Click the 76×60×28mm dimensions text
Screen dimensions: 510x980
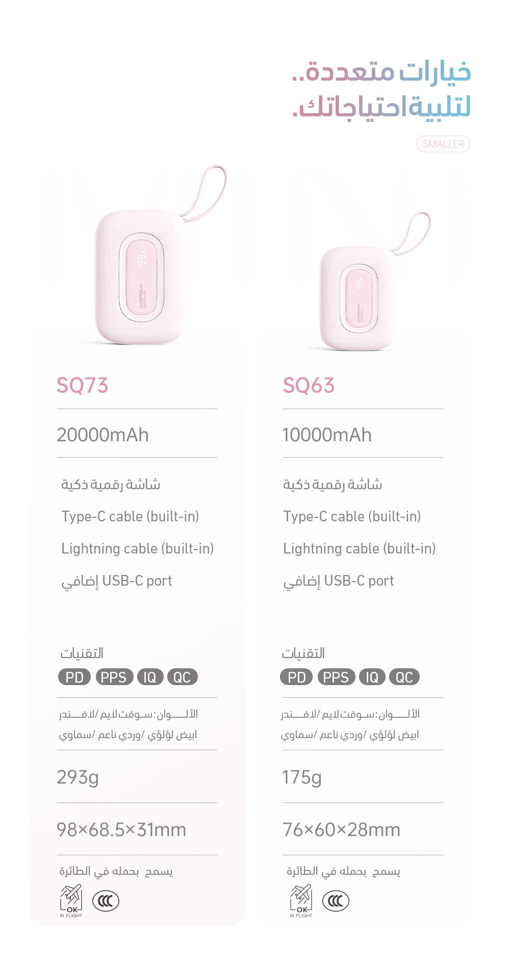click(341, 830)
